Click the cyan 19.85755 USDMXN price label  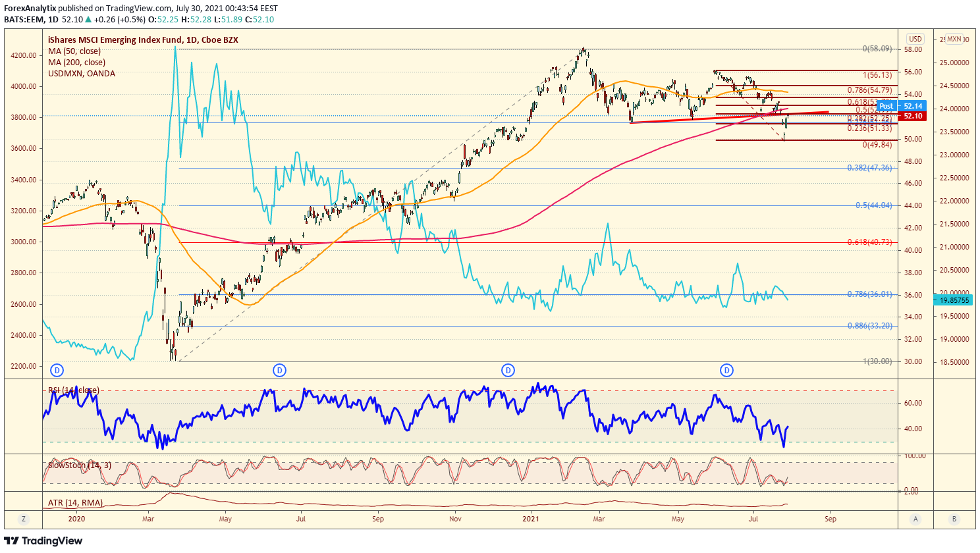tap(954, 300)
